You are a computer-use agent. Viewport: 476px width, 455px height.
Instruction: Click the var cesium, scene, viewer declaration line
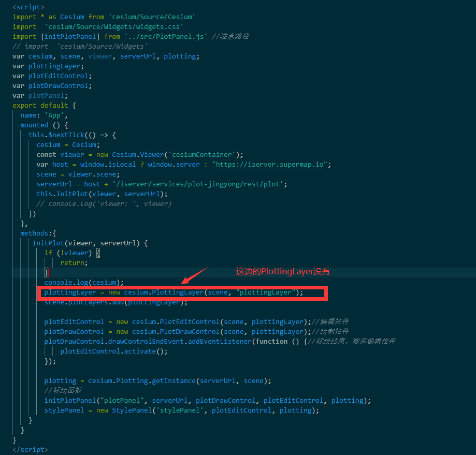point(106,56)
